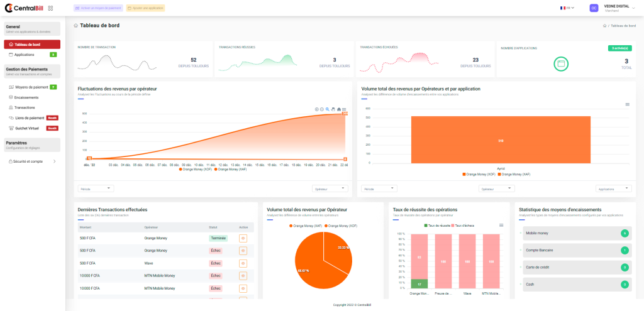Toggle Orange Money (XOF) in the fluctuations chart legend

pyautogui.click(x=196, y=169)
